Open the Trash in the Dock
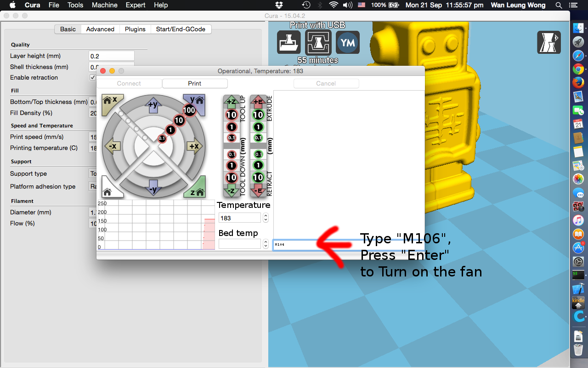 pyautogui.click(x=578, y=351)
